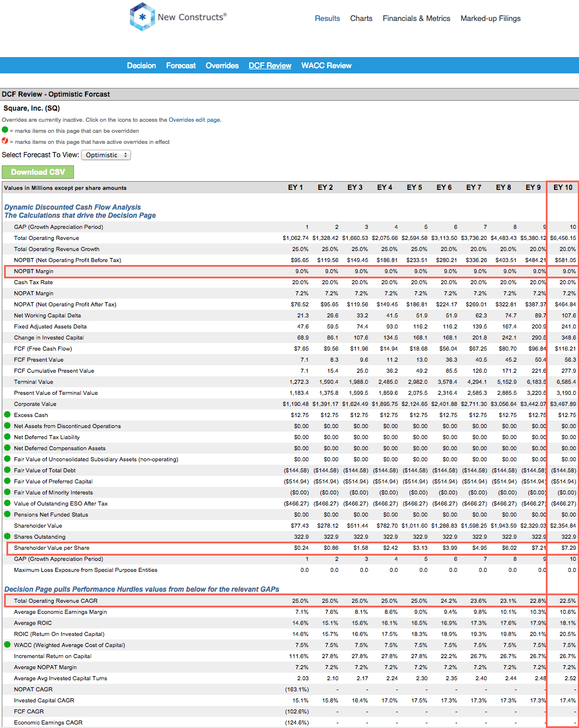
Task: Click the $3,467.89 Corporate Value figure
Action: [563, 404]
